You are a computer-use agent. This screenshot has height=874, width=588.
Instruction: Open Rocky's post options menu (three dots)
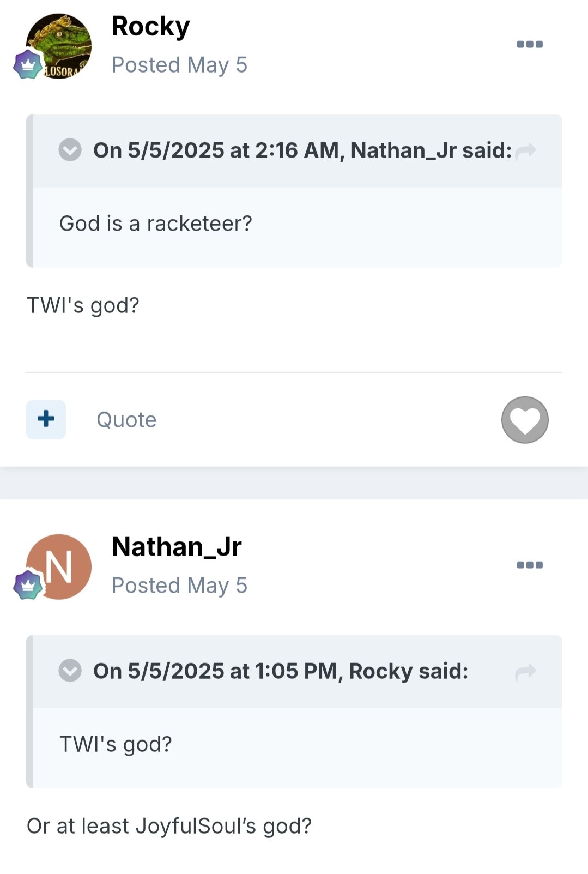(530, 44)
